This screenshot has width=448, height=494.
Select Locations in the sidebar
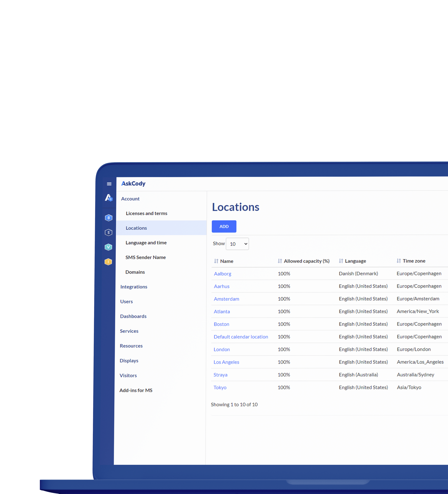pyautogui.click(x=162, y=228)
